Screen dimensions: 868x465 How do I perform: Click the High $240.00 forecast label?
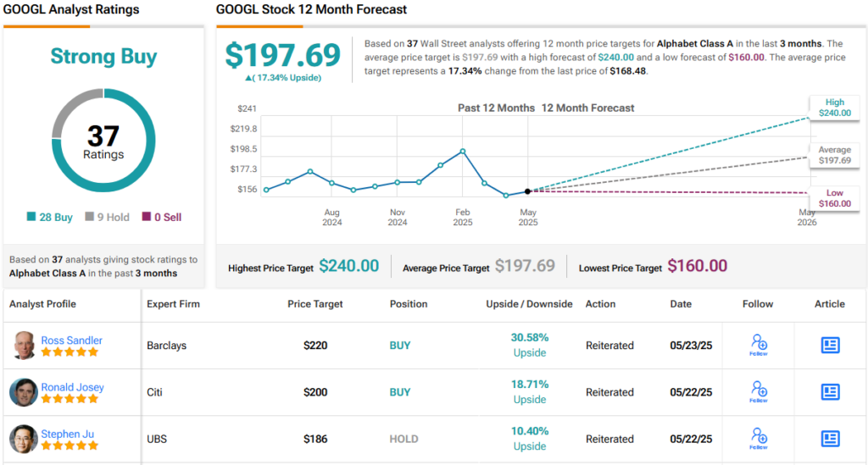(x=835, y=108)
